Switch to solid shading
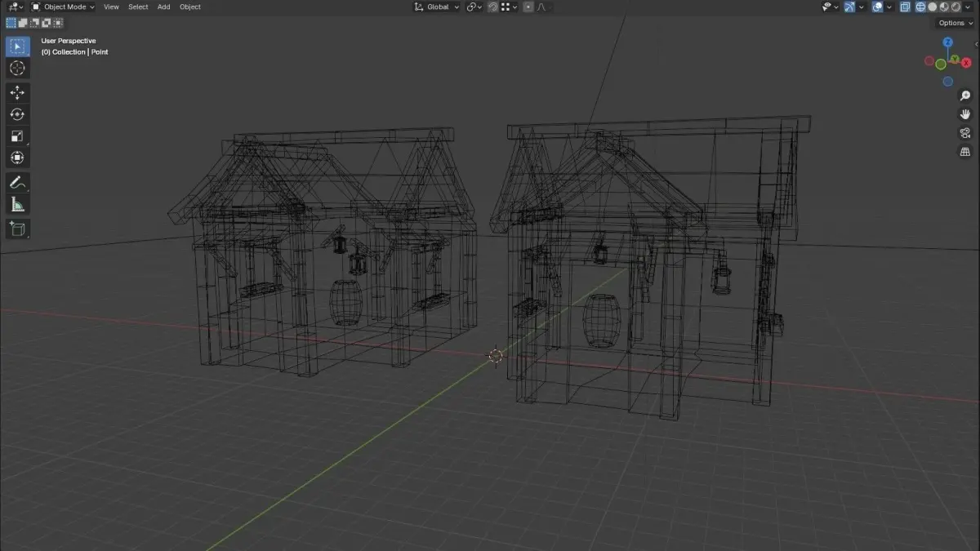Screen dimensions: 980x551 [x=932, y=7]
